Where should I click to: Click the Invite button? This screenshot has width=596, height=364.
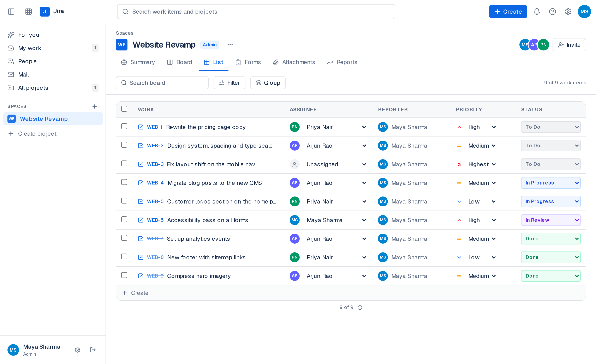point(569,45)
